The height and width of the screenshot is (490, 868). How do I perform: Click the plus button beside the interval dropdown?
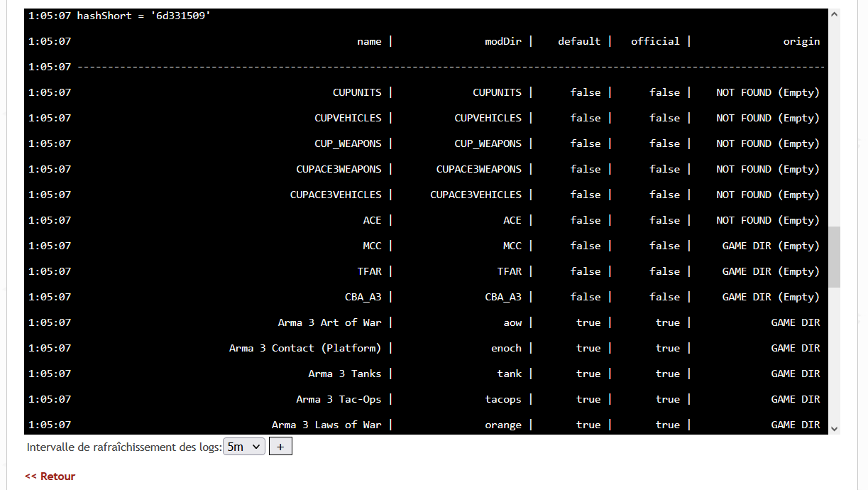(x=280, y=447)
